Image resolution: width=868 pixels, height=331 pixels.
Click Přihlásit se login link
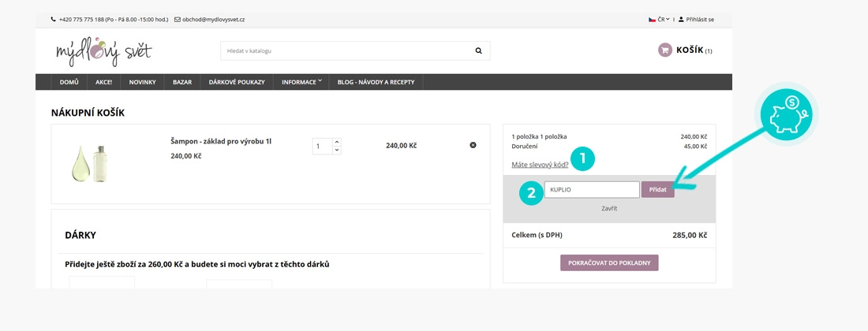coord(700,20)
